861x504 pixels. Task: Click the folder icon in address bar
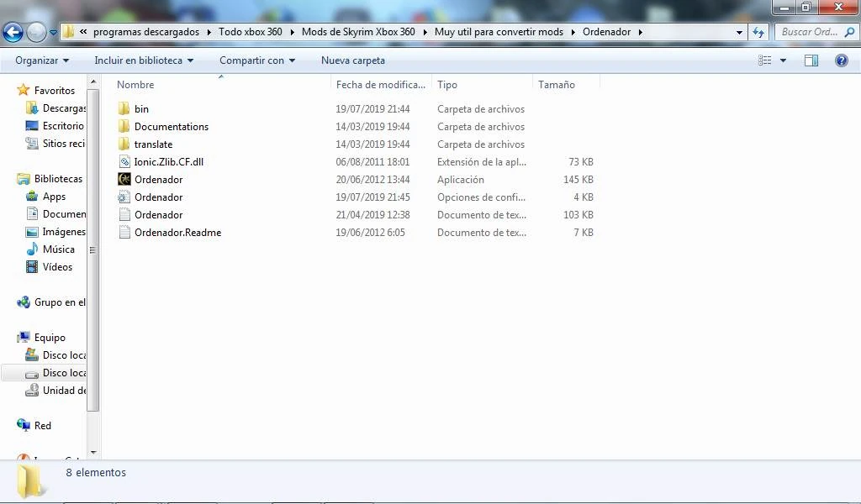coord(68,32)
